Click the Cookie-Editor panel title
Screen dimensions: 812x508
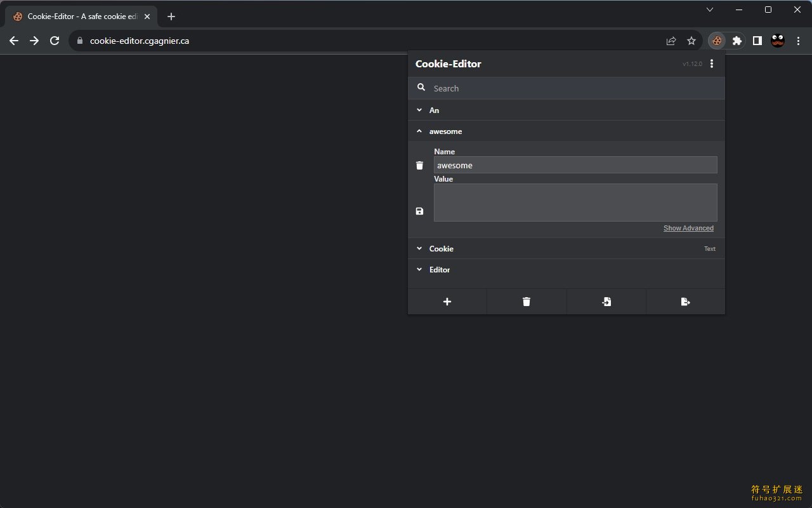(448, 63)
